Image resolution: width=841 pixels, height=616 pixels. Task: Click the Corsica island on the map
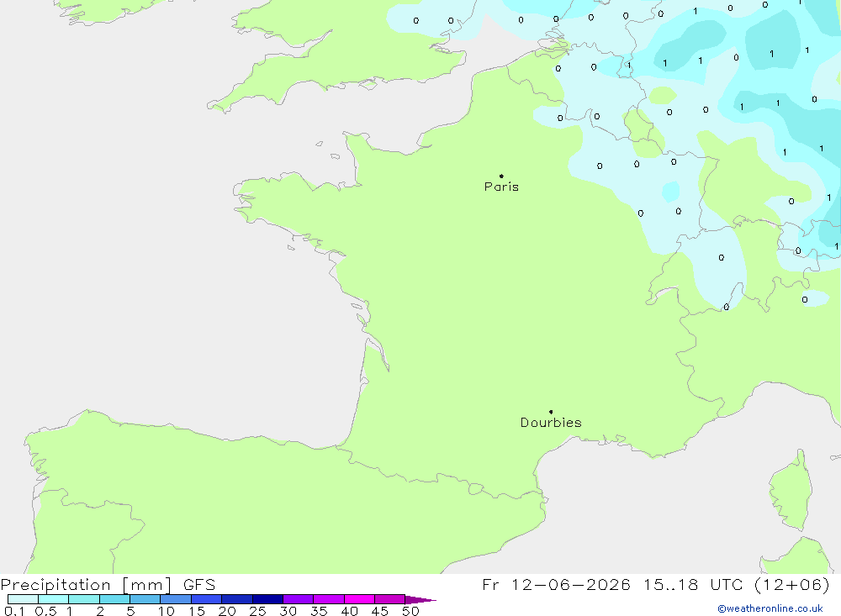791,491
